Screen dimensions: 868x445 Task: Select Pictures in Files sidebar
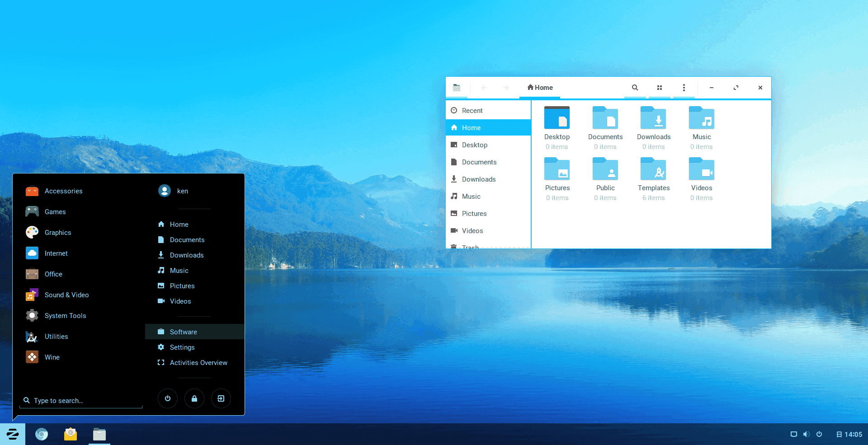pyautogui.click(x=488, y=214)
